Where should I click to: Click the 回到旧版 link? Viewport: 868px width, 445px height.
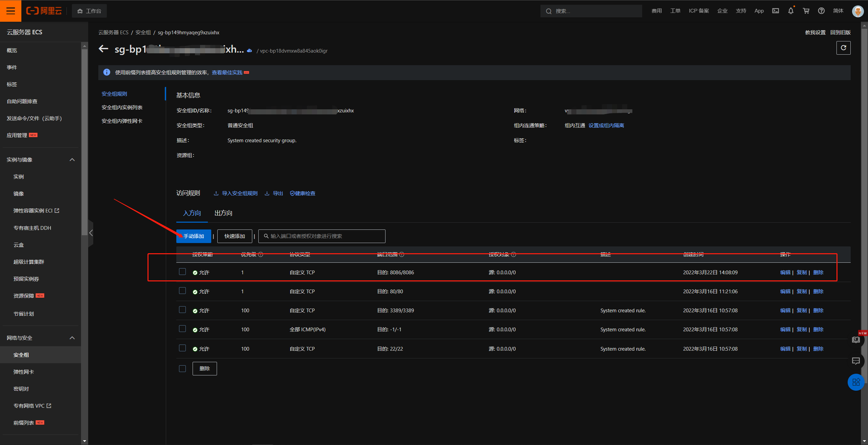pyautogui.click(x=841, y=33)
